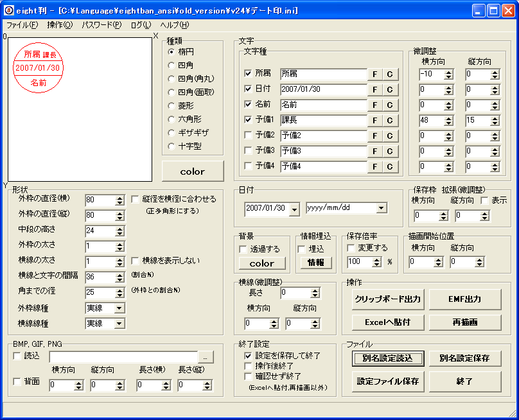This screenshot has width=519, height=420.
Task: Uncheck the 所属 text checkbox
Action: tap(248, 73)
